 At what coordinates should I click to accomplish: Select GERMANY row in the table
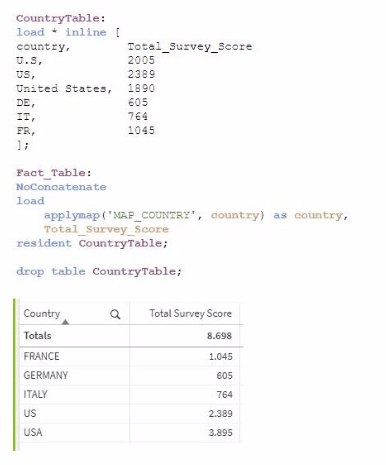[x=131, y=375]
